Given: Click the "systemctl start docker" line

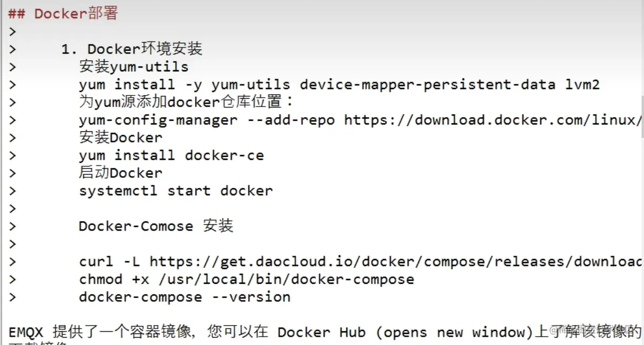Looking at the screenshot, I should pos(176,190).
